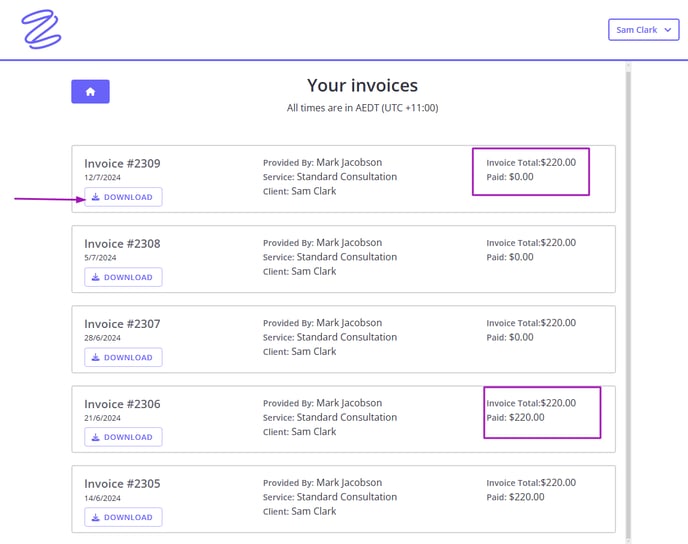Download Invoice #2307
688x544 pixels.
coord(123,357)
